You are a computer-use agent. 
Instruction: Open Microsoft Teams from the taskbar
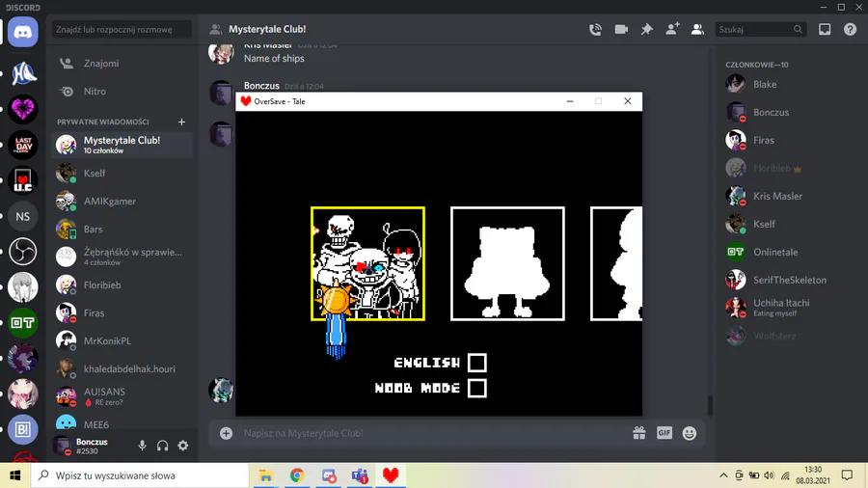pos(361,475)
